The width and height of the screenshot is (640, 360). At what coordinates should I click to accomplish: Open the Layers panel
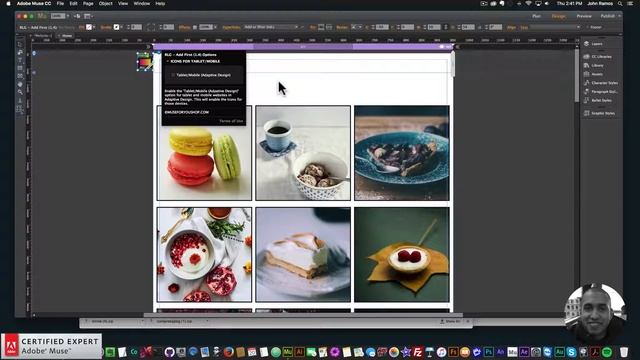click(596, 44)
